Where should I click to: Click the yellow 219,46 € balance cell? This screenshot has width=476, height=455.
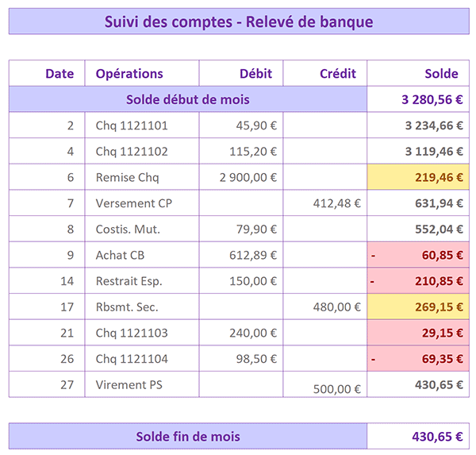click(x=418, y=177)
